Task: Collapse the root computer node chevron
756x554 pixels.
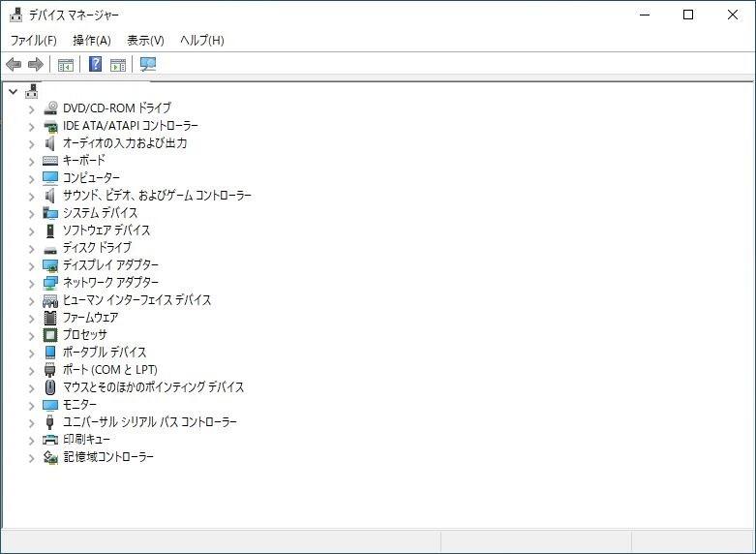Action: (x=13, y=91)
